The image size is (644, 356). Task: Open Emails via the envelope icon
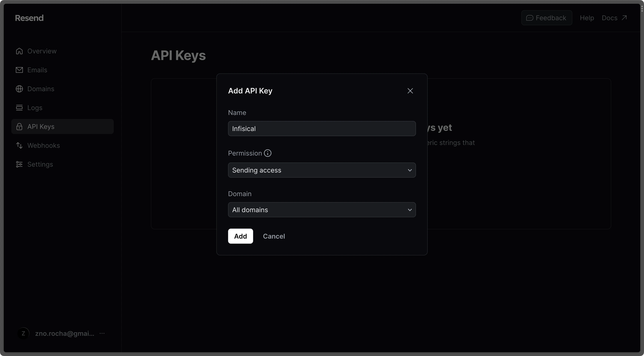[19, 70]
